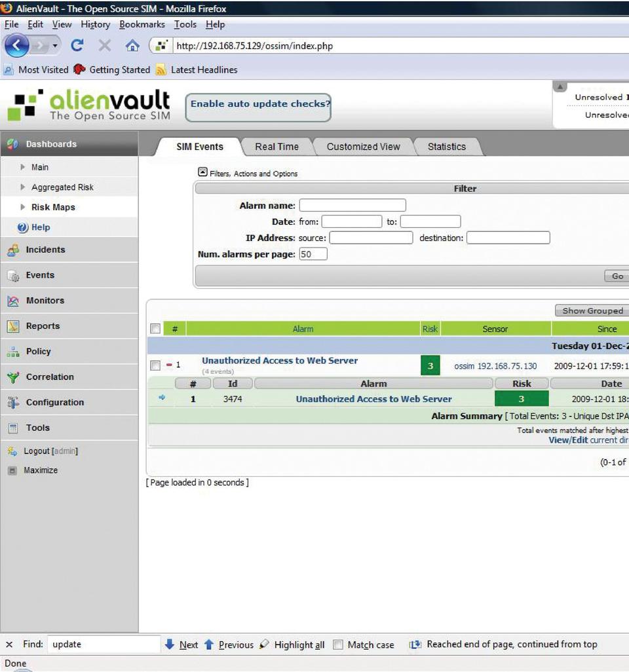Click the green Risk 3 cell of event 3474
This screenshot has height=672, width=629.
[522, 399]
